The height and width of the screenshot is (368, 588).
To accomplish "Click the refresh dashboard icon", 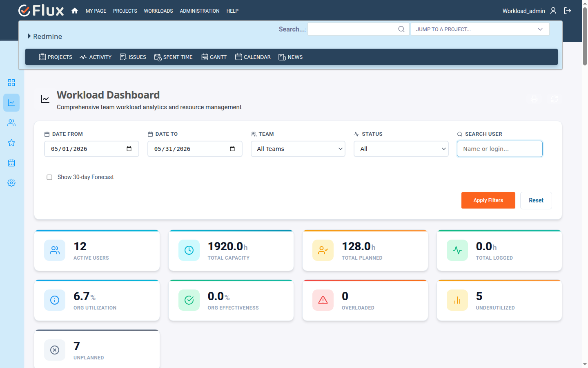I will [x=554, y=99].
